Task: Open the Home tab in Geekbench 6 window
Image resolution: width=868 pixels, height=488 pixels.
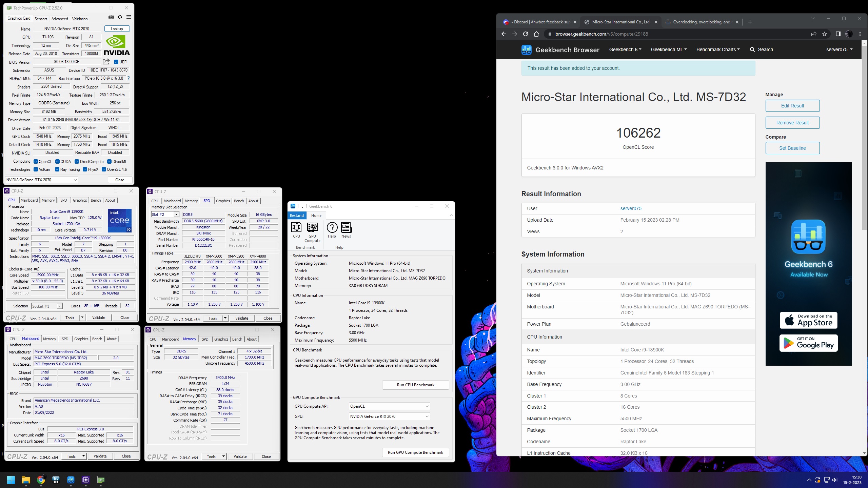Action: [x=316, y=216]
